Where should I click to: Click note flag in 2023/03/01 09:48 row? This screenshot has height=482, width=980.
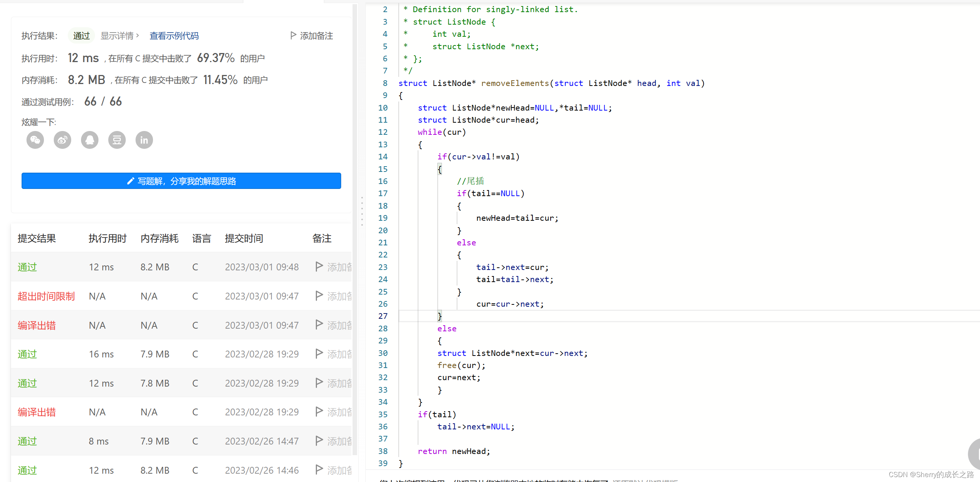point(319,267)
